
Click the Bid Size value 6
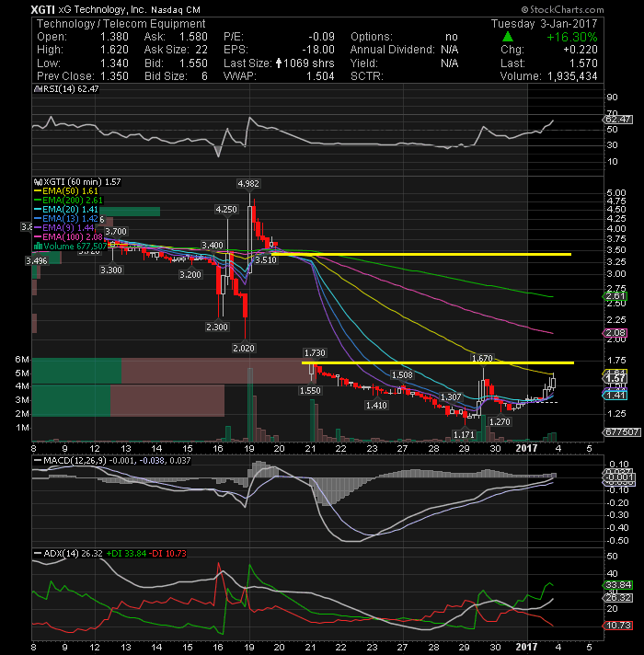click(204, 76)
